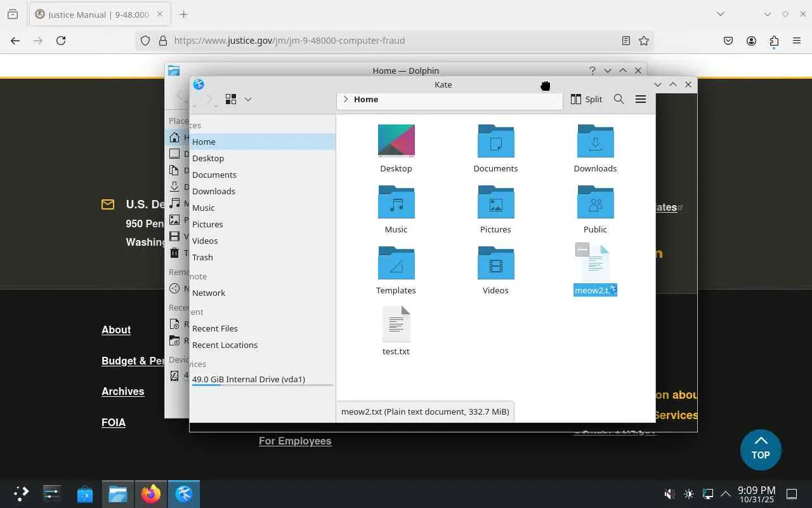Open the Documents folder icon in file view

(495, 140)
